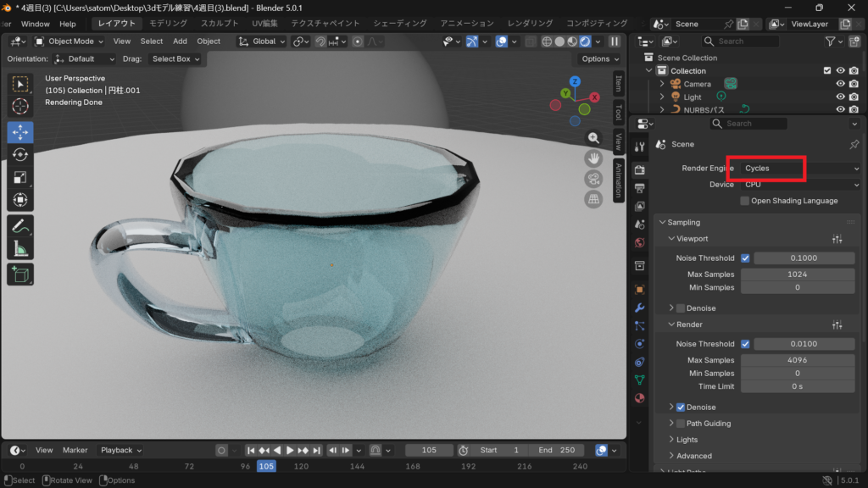Select the Cursor tool
This screenshot has width=868, height=488.
[x=20, y=106]
